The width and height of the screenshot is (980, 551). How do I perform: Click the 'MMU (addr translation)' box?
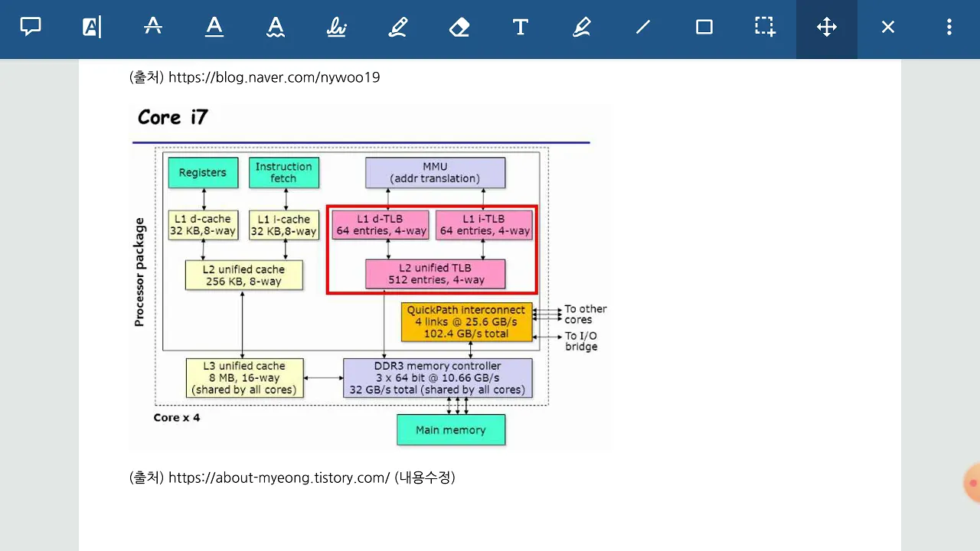(435, 172)
